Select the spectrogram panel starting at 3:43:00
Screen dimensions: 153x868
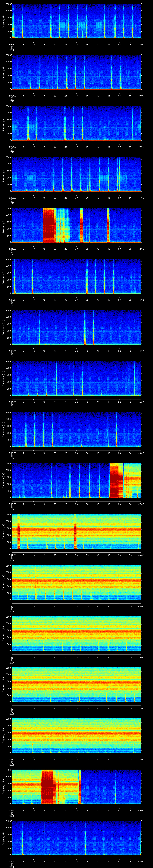point(76,327)
